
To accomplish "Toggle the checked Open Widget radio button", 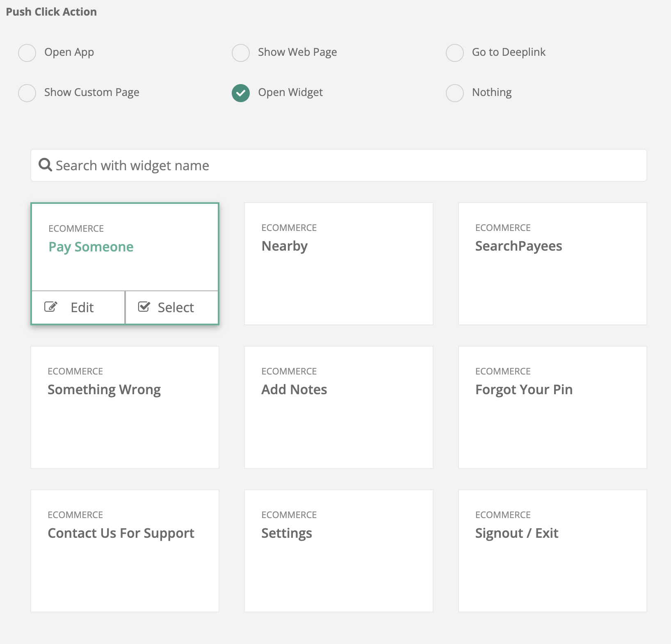I will [x=241, y=93].
